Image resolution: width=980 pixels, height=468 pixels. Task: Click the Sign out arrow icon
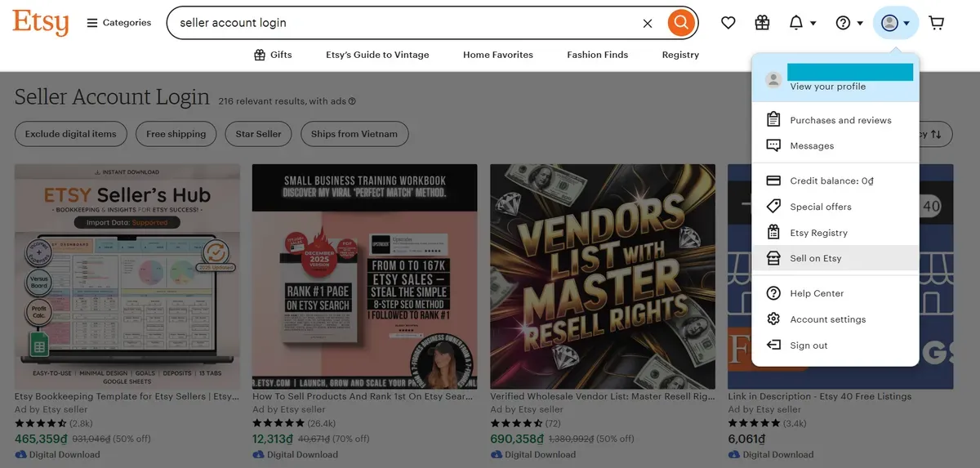point(773,345)
